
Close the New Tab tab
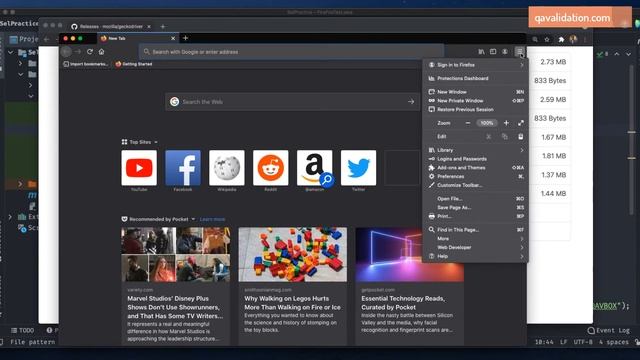pos(173,38)
